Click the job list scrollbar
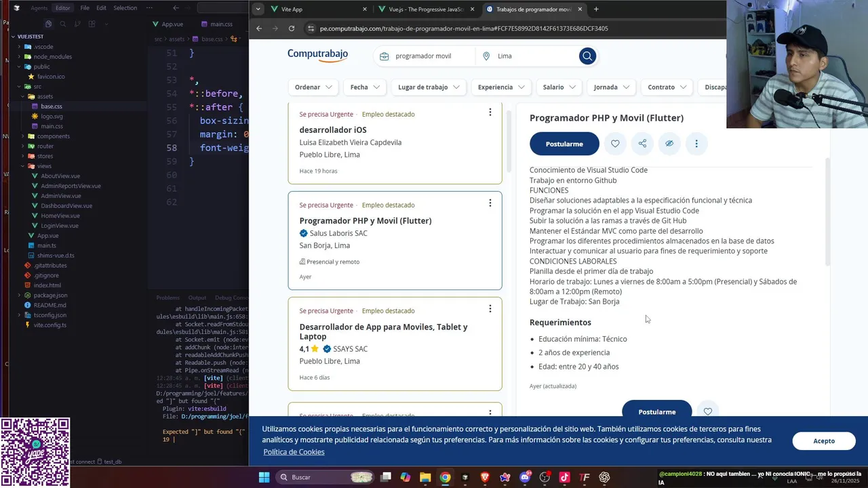 pos(508,141)
